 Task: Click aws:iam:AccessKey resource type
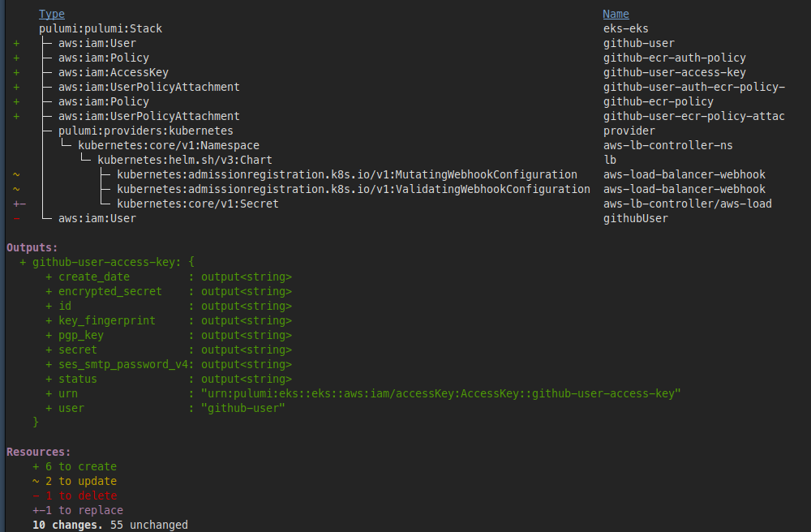114,72
